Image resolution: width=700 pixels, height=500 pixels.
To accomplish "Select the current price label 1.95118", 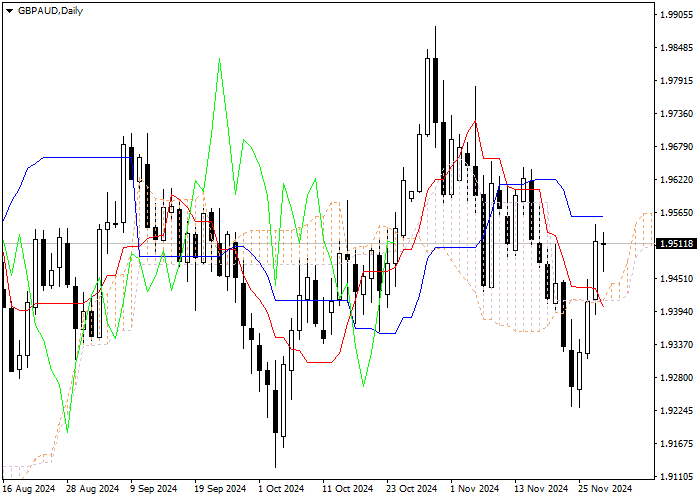I will [676, 244].
